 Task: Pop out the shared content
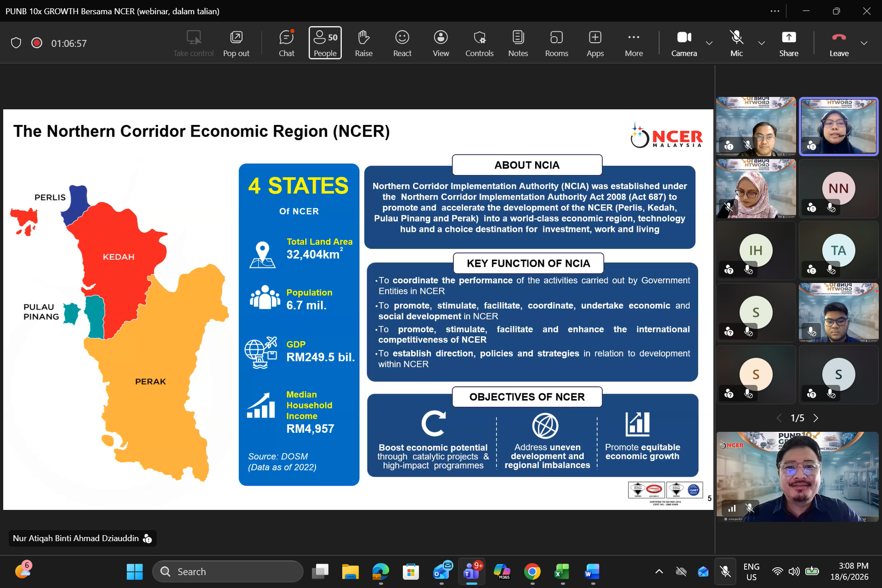pyautogui.click(x=236, y=43)
